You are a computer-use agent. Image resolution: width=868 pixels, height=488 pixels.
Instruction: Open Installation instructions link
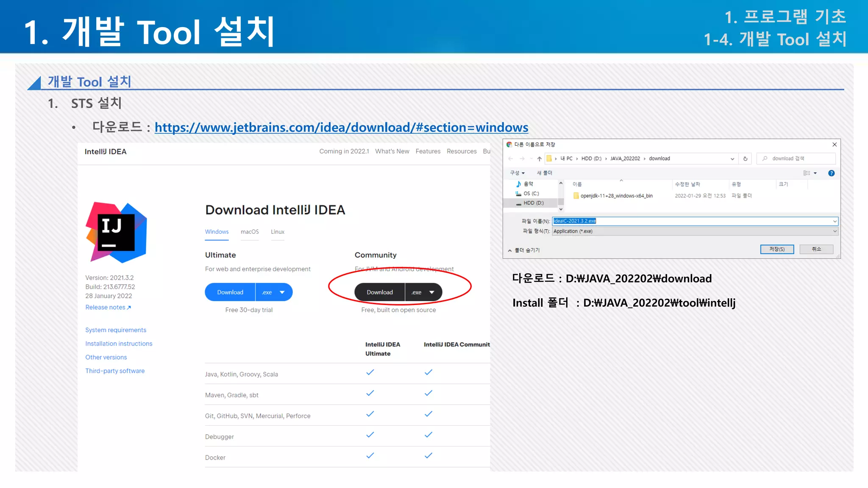[x=119, y=344]
